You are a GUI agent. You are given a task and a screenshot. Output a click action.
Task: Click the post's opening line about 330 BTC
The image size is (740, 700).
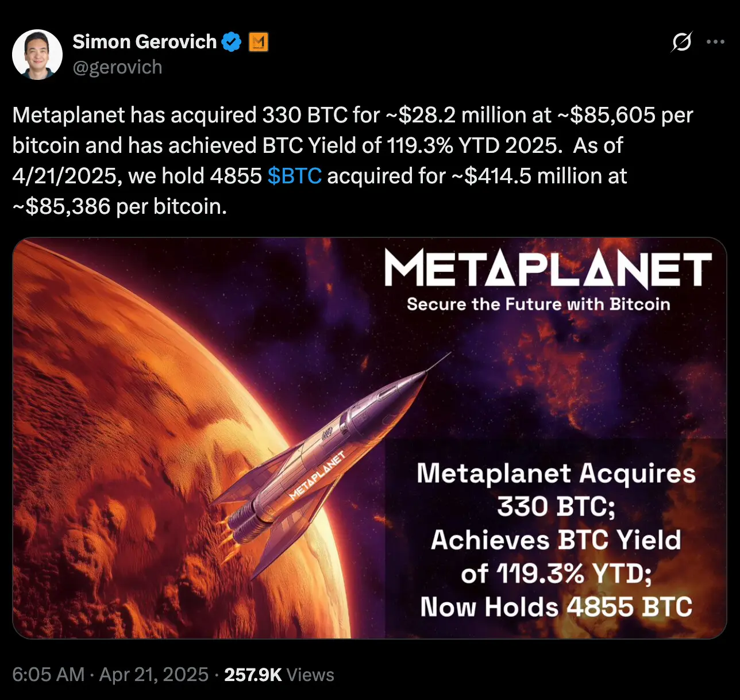(352, 115)
